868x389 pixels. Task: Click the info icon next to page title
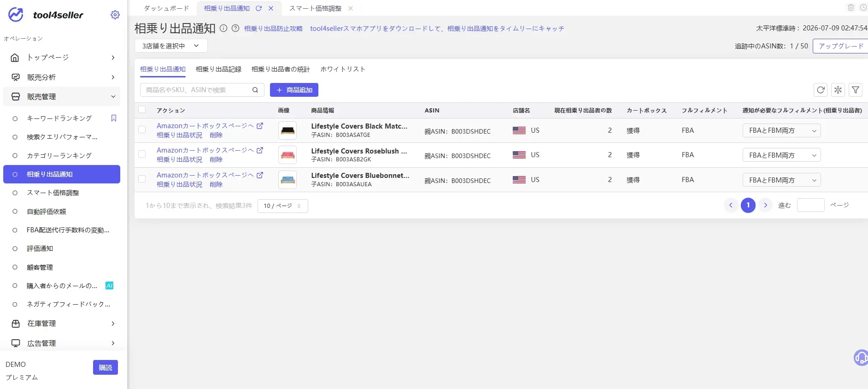pyautogui.click(x=223, y=28)
